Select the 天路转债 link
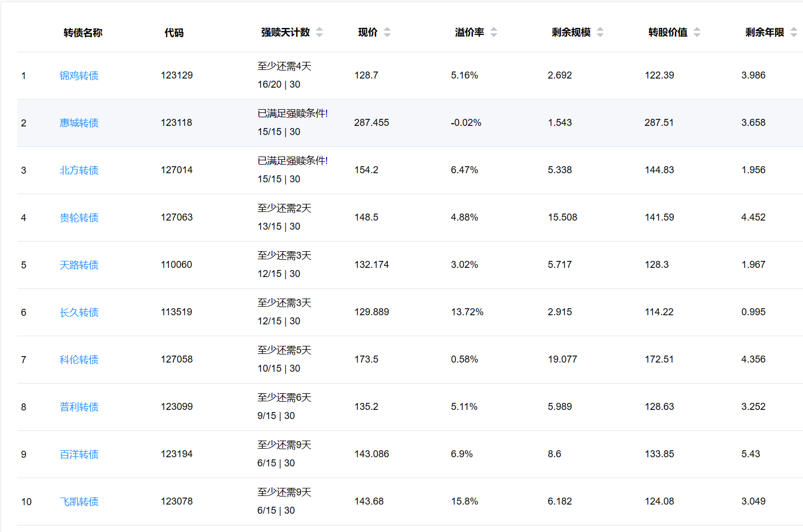 [79, 265]
